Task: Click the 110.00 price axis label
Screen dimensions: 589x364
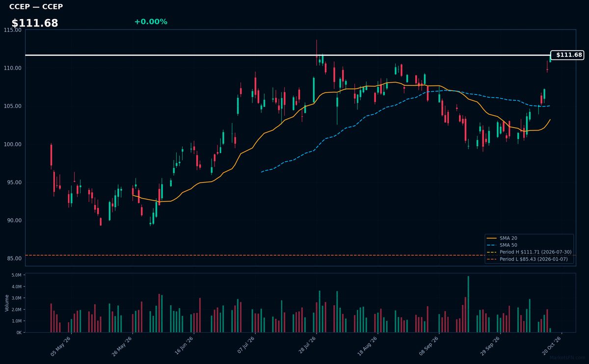Action: pyautogui.click(x=12, y=68)
